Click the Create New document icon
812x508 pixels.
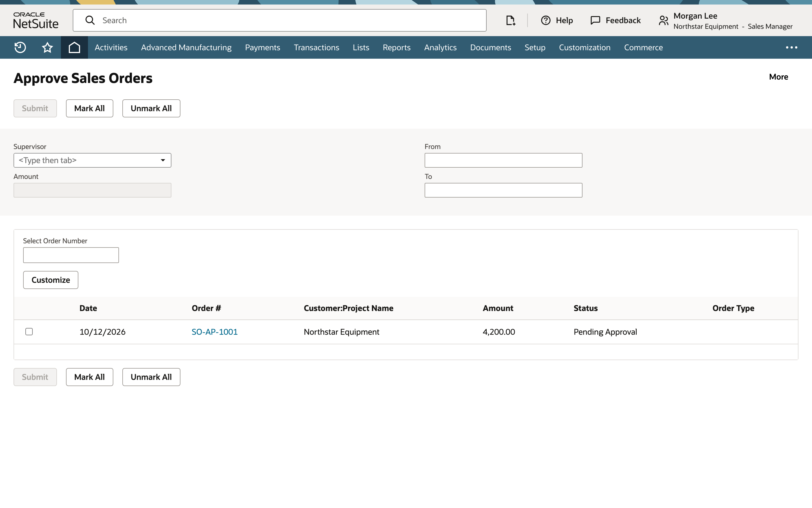(x=510, y=21)
